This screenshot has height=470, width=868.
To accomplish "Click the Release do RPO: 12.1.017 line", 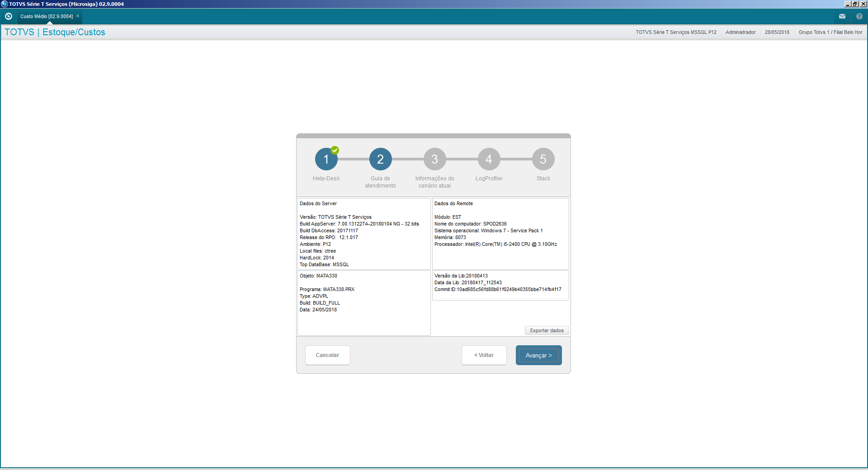I will (329, 237).
